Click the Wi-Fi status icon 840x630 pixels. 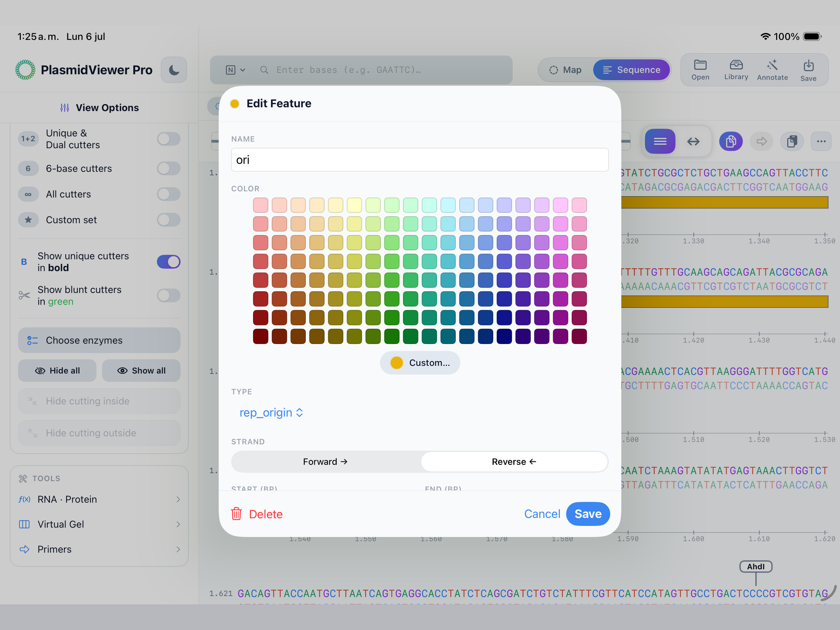pos(765,36)
